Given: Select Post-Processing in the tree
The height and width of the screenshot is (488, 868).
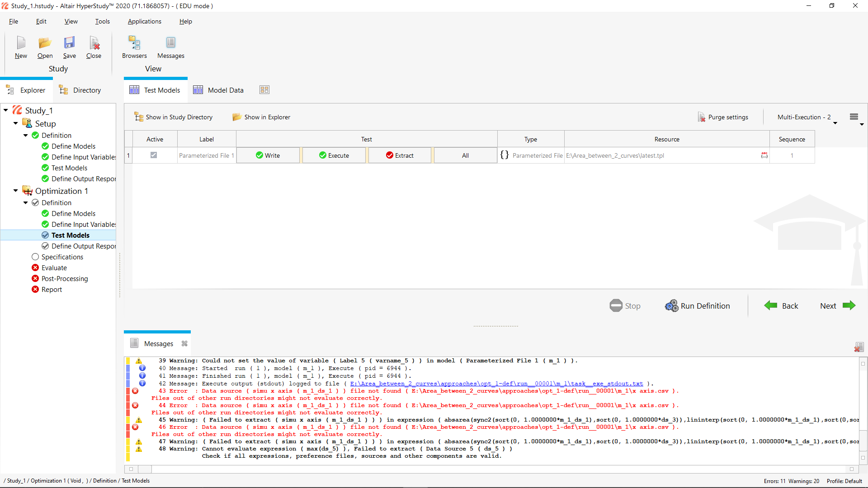Looking at the screenshot, I should coord(65,278).
